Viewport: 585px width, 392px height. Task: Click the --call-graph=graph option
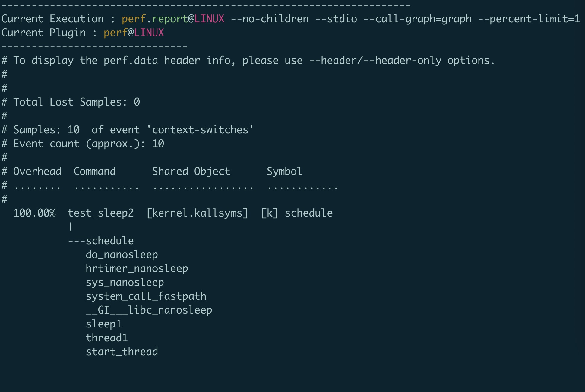(x=417, y=19)
